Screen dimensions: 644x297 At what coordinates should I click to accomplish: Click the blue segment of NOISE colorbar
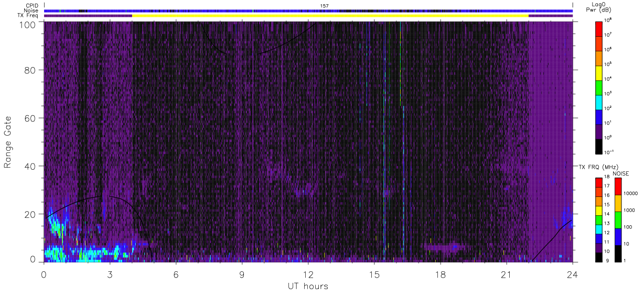pos(618,237)
